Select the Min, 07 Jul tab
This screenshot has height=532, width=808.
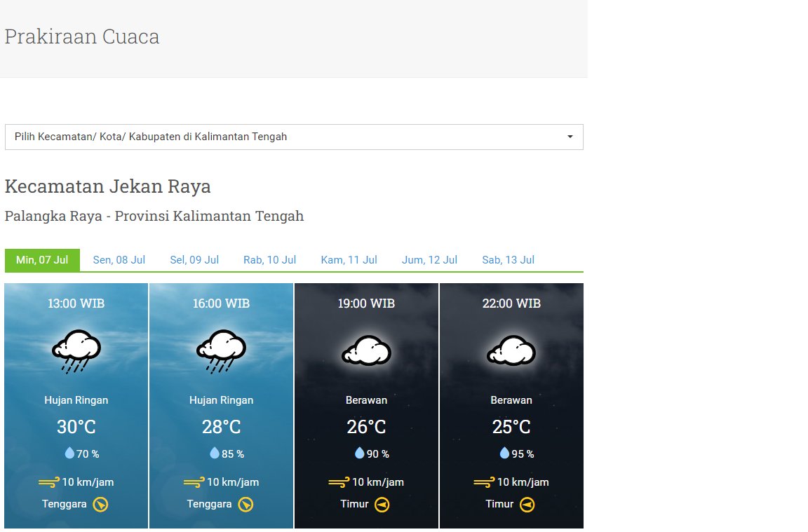(x=42, y=260)
